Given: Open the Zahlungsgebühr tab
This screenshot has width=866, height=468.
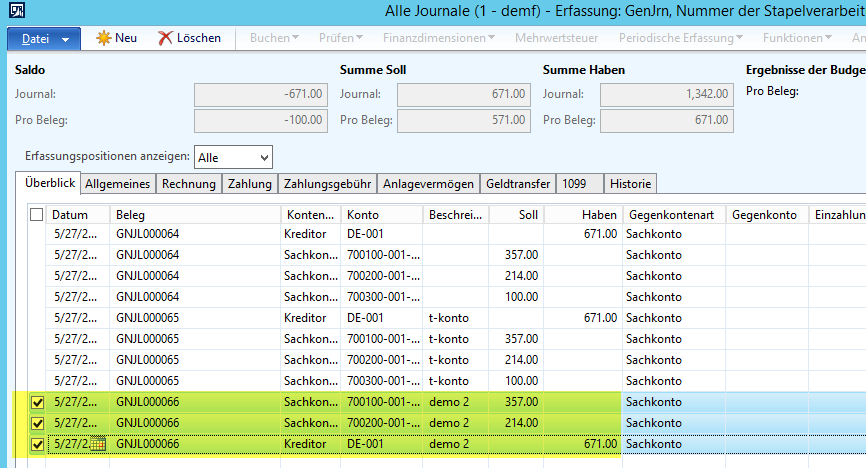Looking at the screenshot, I should pos(327,184).
